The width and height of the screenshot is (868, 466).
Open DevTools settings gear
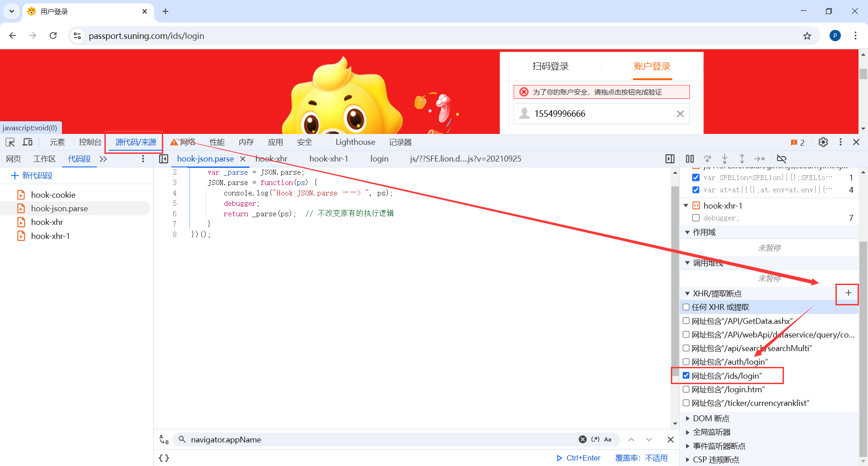[x=823, y=142]
